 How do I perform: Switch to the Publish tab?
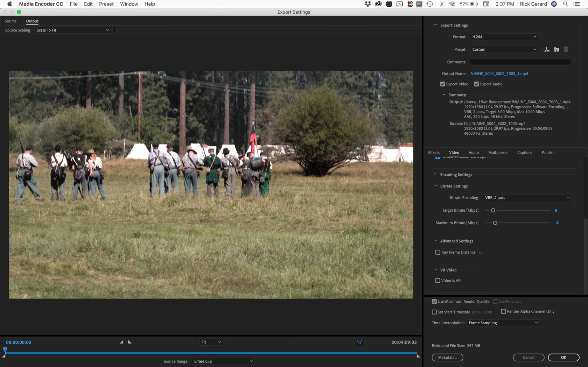(x=548, y=153)
